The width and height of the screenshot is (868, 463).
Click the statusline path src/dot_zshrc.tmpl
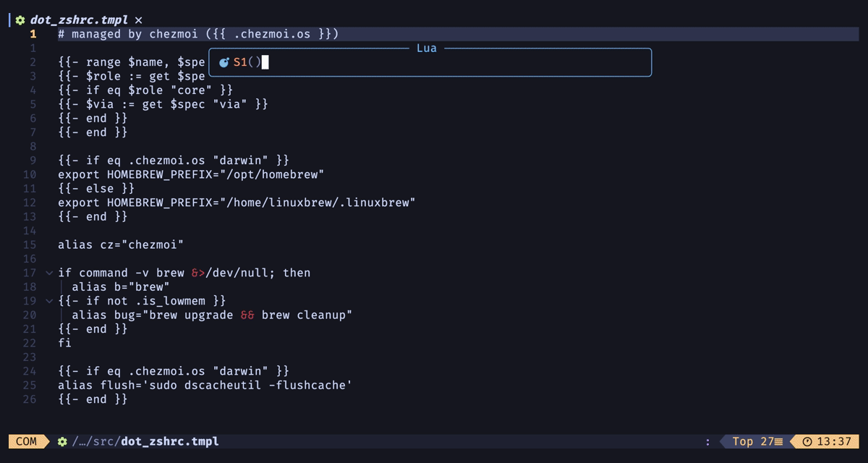click(x=145, y=441)
